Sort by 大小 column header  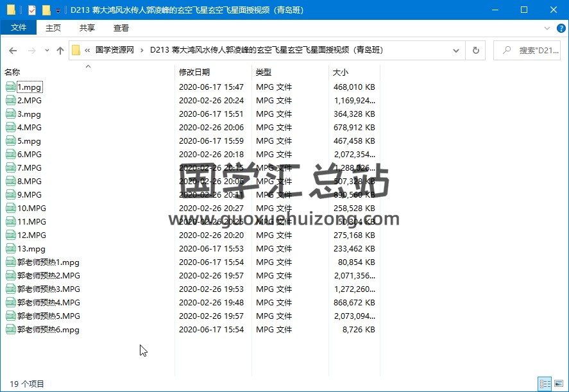354,72
